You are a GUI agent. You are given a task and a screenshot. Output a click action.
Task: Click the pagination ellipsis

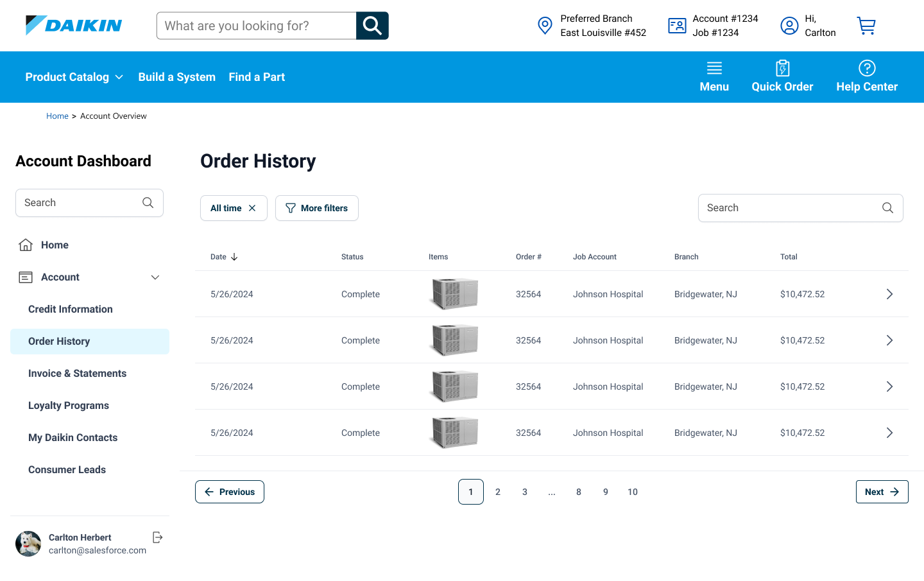coord(552,492)
